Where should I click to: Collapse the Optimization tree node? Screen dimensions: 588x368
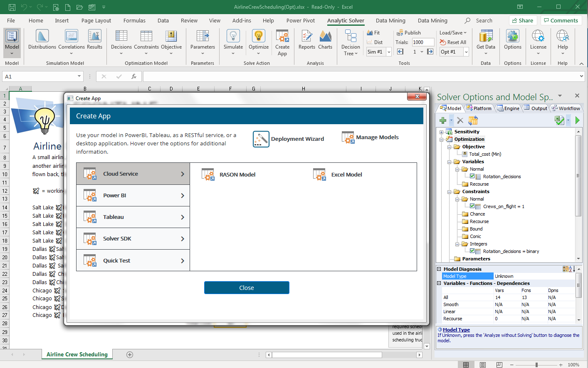click(442, 139)
